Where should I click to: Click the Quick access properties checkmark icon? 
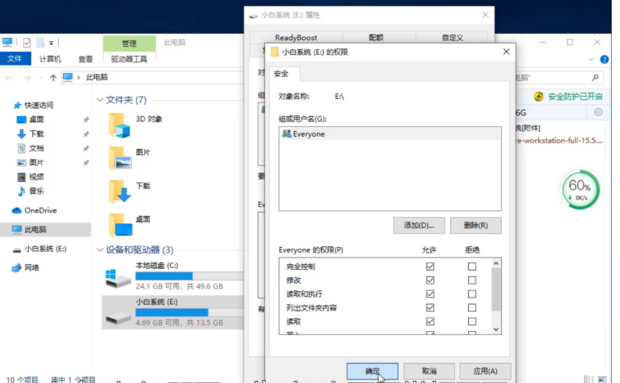click(x=26, y=42)
